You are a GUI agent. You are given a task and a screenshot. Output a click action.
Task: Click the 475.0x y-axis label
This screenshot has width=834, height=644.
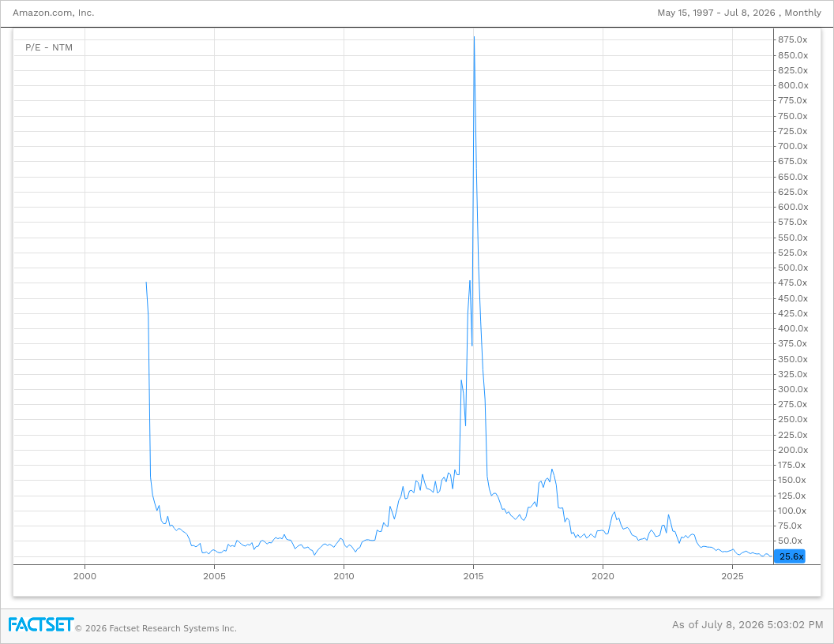tap(792, 283)
